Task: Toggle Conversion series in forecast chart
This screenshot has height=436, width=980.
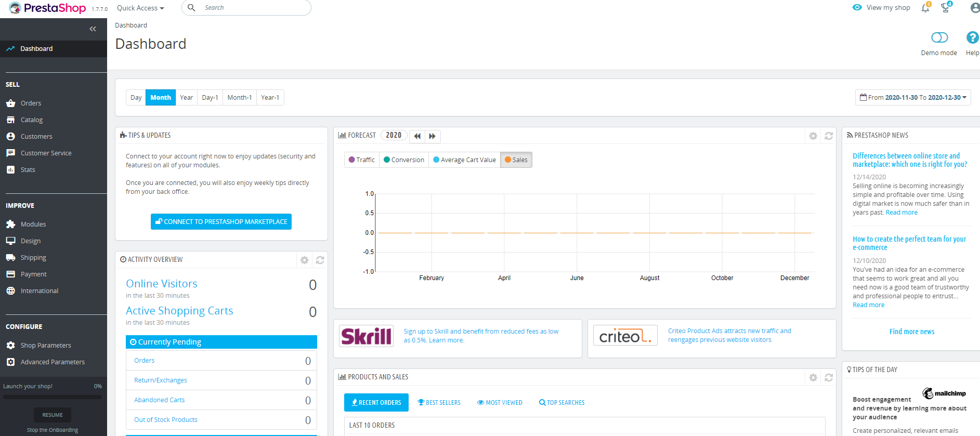Action: (404, 160)
